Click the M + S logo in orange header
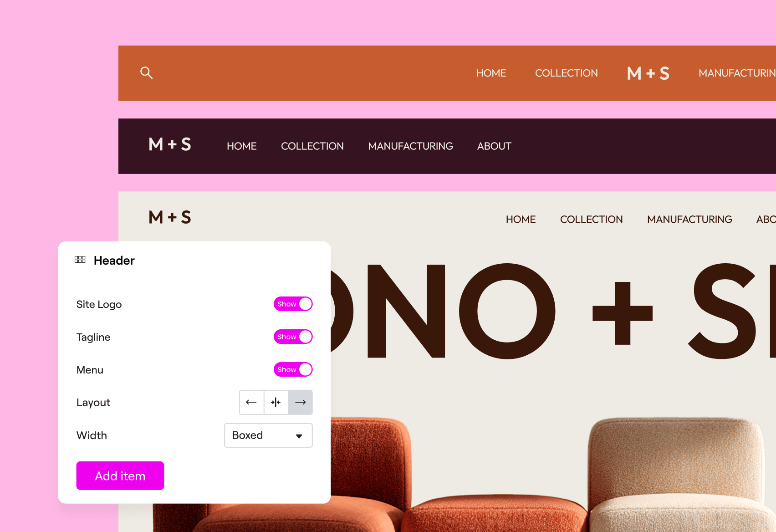This screenshot has width=776, height=532. (648, 73)
